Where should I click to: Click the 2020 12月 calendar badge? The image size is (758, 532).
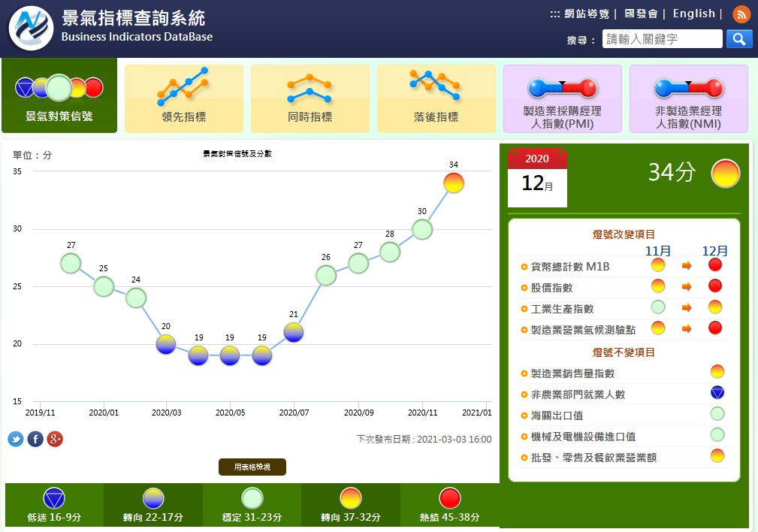(537, 177)
